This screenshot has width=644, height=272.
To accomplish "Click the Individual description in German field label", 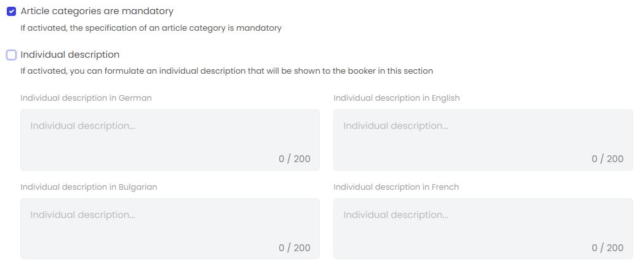I will coord(86,98).
